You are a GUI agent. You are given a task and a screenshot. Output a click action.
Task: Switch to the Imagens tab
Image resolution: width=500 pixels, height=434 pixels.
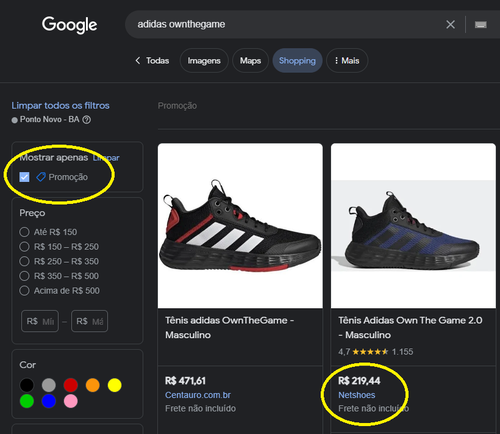204,61
